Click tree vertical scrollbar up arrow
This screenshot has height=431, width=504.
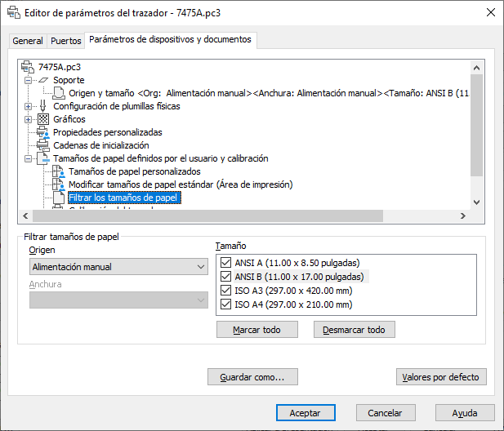click(x=477, y=68)
